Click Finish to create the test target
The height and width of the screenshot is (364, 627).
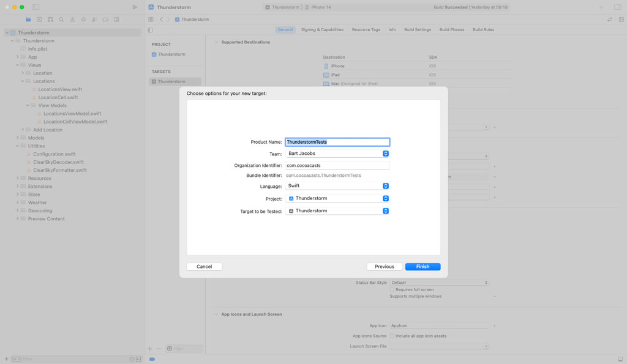pos(422,266)
